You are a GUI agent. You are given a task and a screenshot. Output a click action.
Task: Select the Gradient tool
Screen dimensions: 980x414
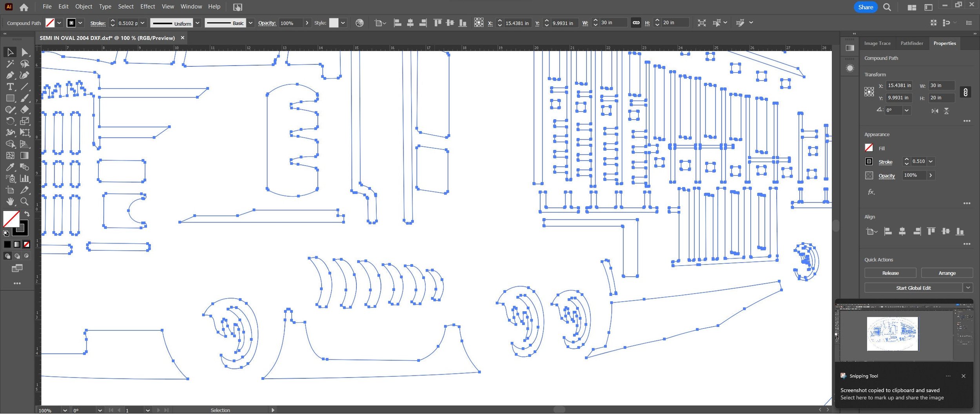pos(25,155)
